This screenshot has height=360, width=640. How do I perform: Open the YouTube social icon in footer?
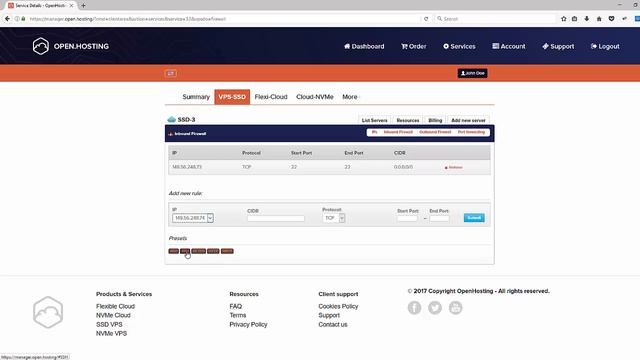pyautogui.click(x=456, y=308)
